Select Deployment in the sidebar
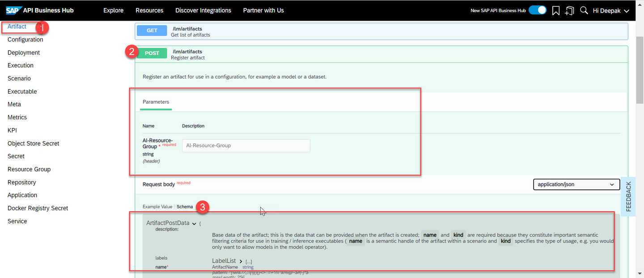The height and width of the screenshot is (278, 644). (x=24, y=52)
